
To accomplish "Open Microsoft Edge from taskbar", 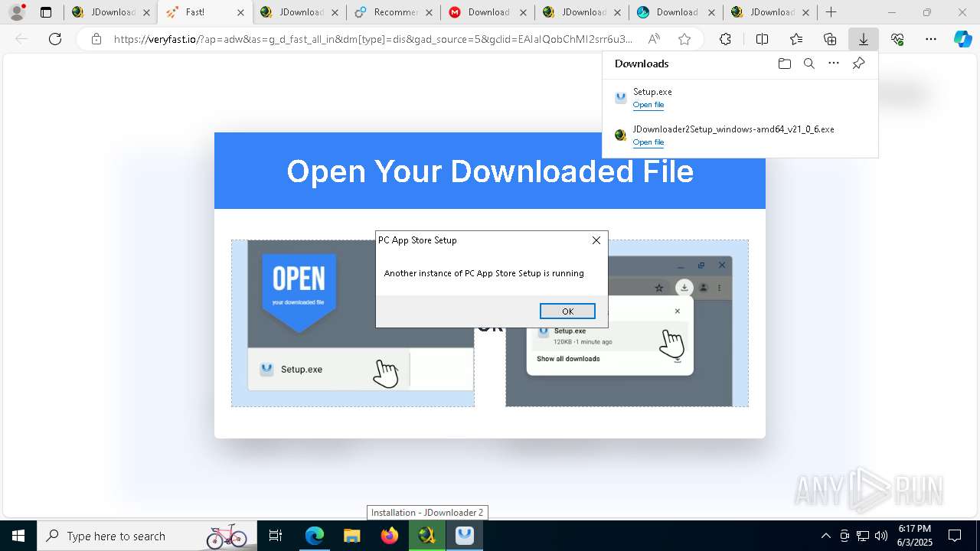I will tap(315, 536).
